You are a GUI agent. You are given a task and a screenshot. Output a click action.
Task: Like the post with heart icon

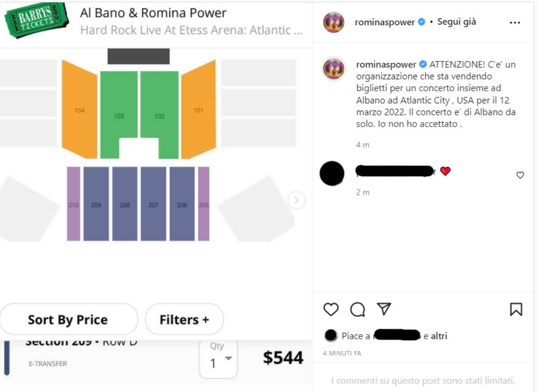(x=331, y=309)
